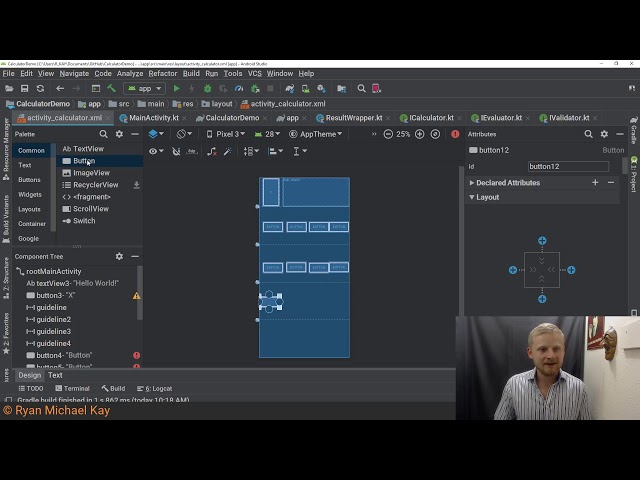640x480 pixels.
Task: Edit the id field showing button12
Action: (x=568, y=167)
